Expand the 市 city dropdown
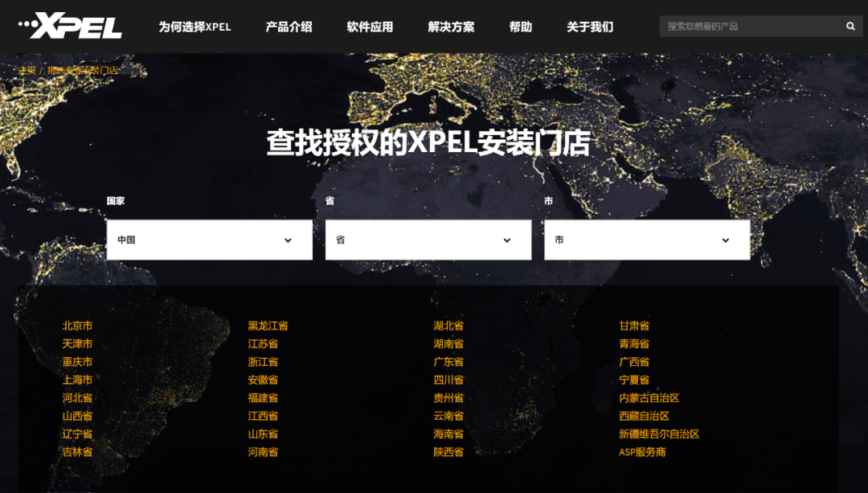The width and height of the screenshot is (868, 493). [647, 240]
